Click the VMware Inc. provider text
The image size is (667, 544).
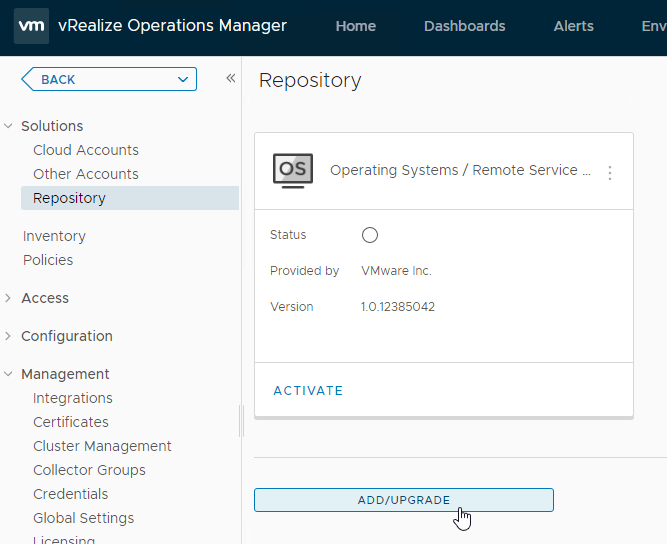coord(396,271)
